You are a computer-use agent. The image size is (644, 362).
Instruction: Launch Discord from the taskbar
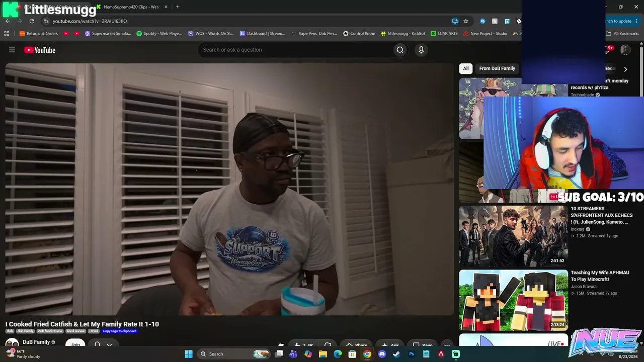pyautogui.click(x=382, y=354)
